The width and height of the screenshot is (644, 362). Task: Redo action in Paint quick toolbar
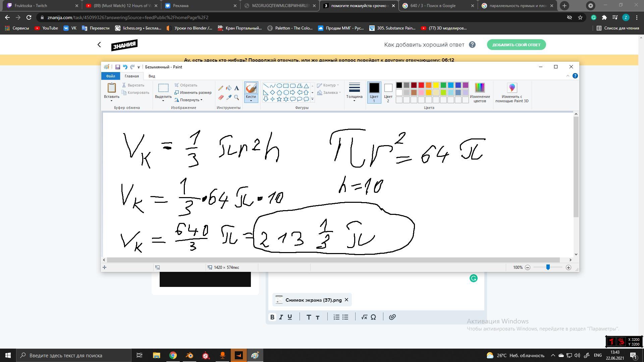tap(132, 67)
